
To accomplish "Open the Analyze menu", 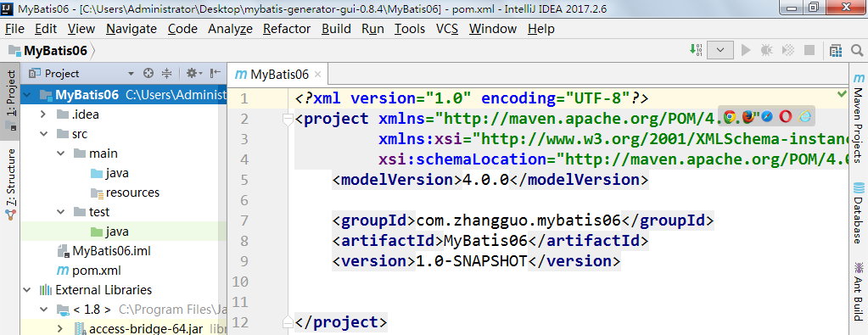I will pos(230,29).
